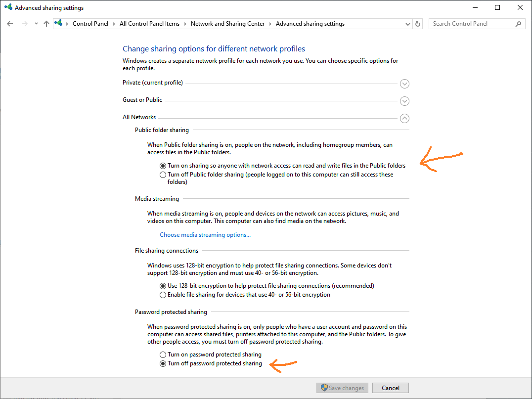
Task: Click the 'Guest or Public' label
Action: click(142, 100)
